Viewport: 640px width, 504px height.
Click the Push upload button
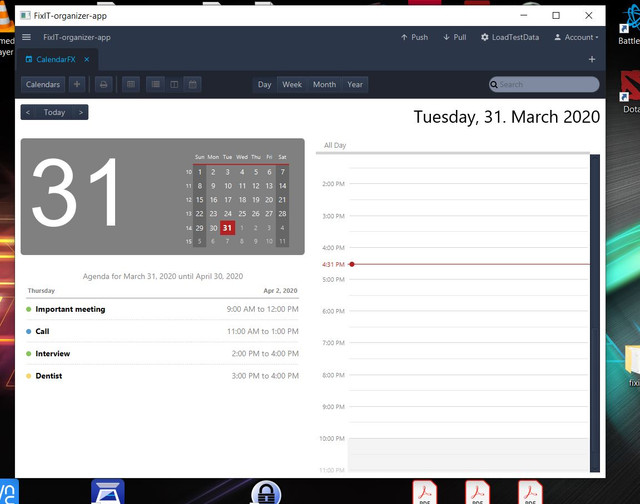coord(415,37)
